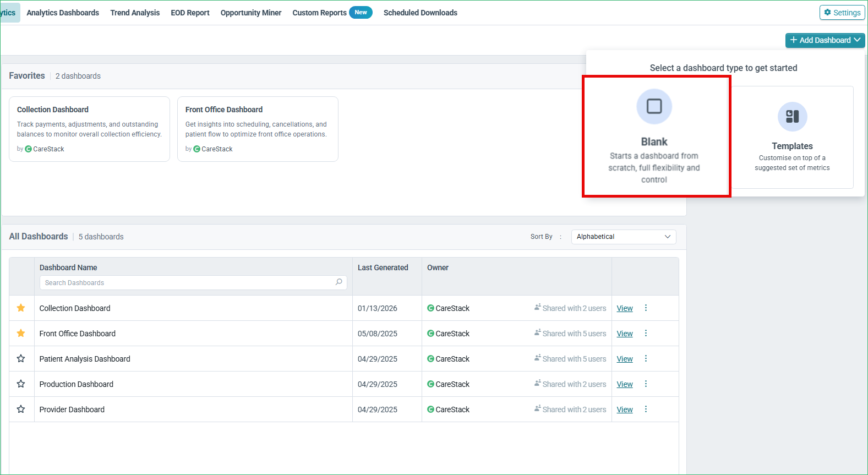868x475 pixels.
Task: Click the Dashboard Name column header
Action: [68, 267]
